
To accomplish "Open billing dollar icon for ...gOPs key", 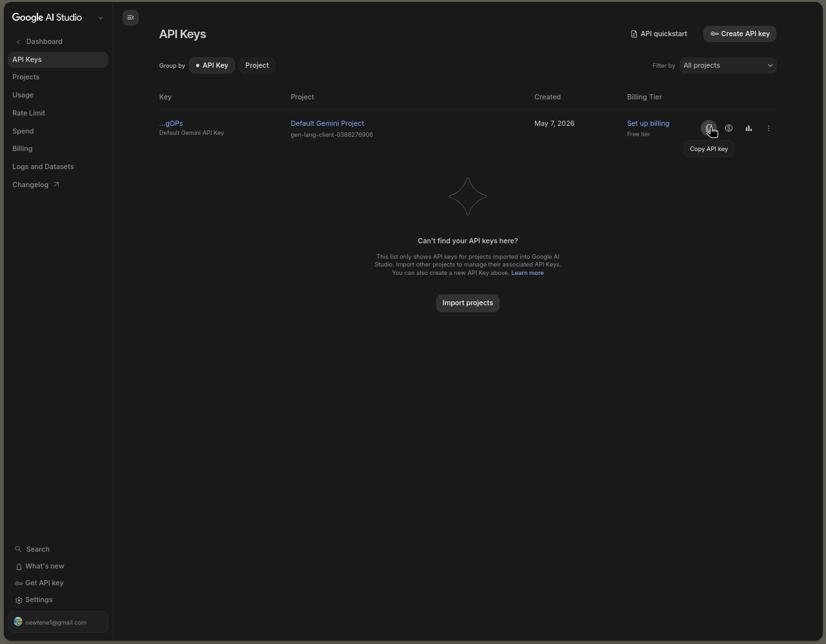I will coord(729,128).
